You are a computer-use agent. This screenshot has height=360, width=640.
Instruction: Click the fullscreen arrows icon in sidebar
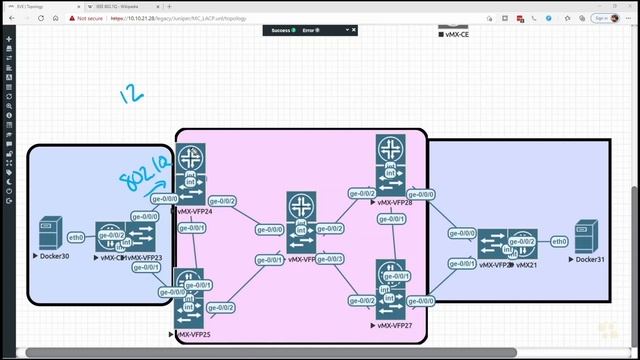(x=9, y=163)
